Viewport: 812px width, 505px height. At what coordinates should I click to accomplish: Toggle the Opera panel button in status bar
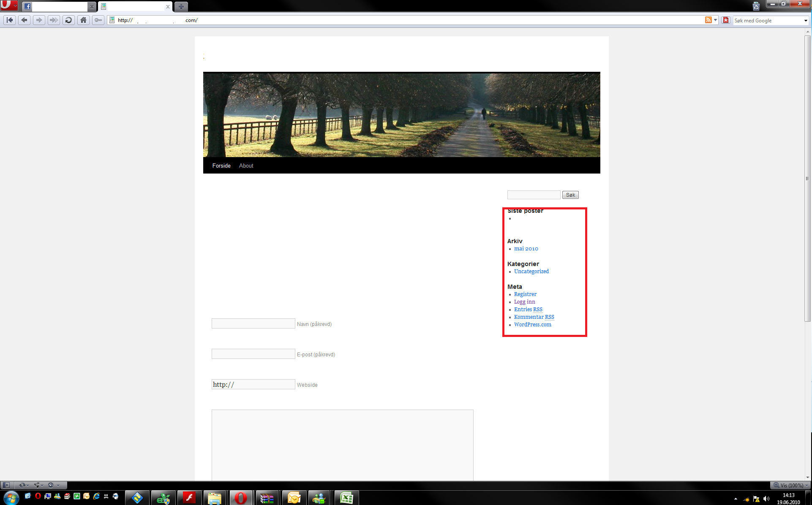click(6, 485)
